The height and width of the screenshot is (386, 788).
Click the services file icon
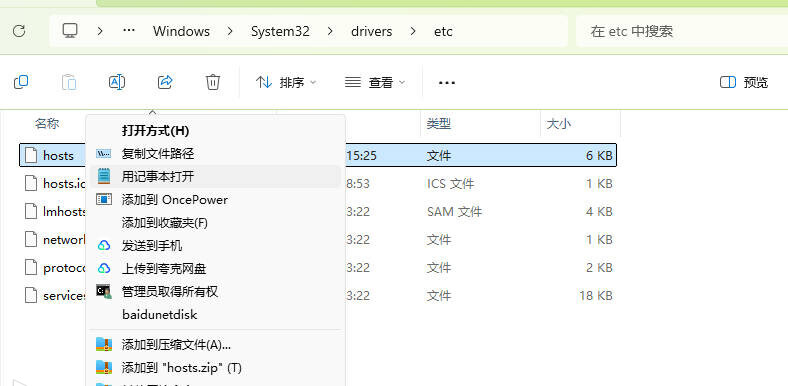click(x=31, y=295)
